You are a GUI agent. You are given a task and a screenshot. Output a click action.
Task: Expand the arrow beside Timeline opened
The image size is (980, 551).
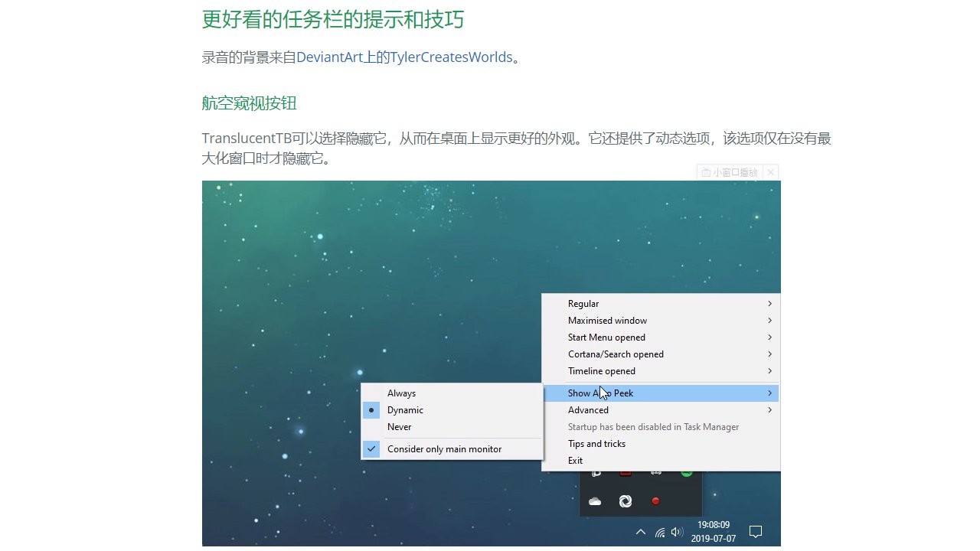tap(769, 371)
